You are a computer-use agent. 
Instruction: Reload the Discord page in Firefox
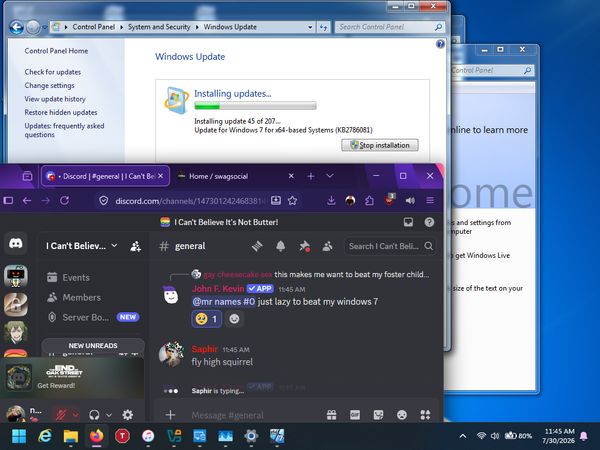[64, 200]
